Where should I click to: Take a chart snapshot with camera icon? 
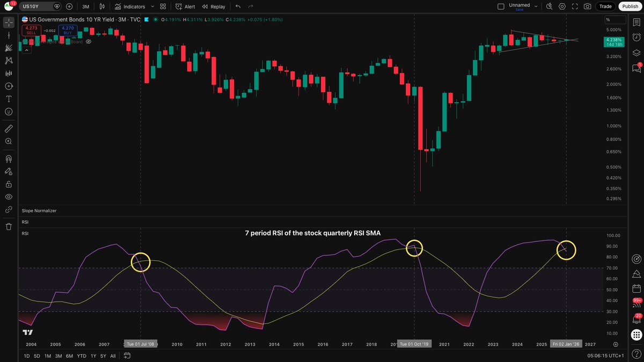(588, 6)
